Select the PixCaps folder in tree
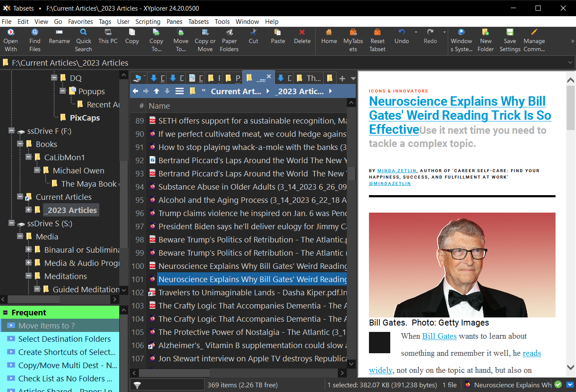576x392 pixels. click(x=85, y=118)
